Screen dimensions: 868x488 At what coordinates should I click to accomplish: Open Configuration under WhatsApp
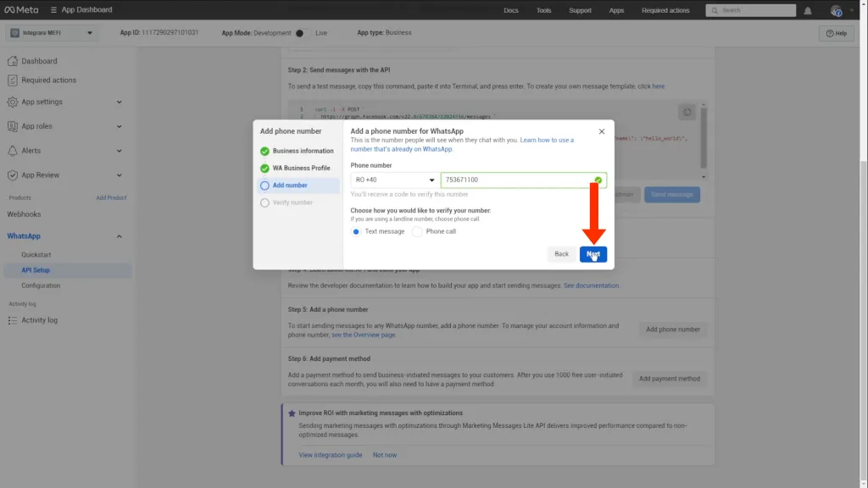41,286
